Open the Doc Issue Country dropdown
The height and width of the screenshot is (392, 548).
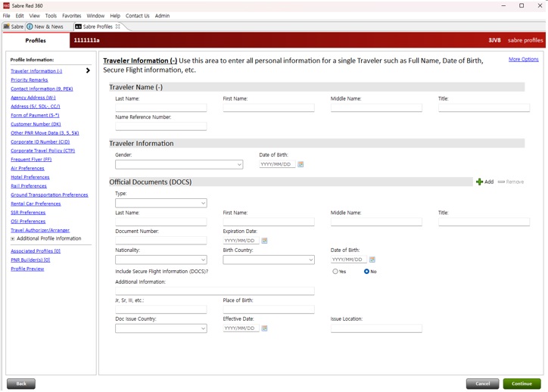(161, 328)
